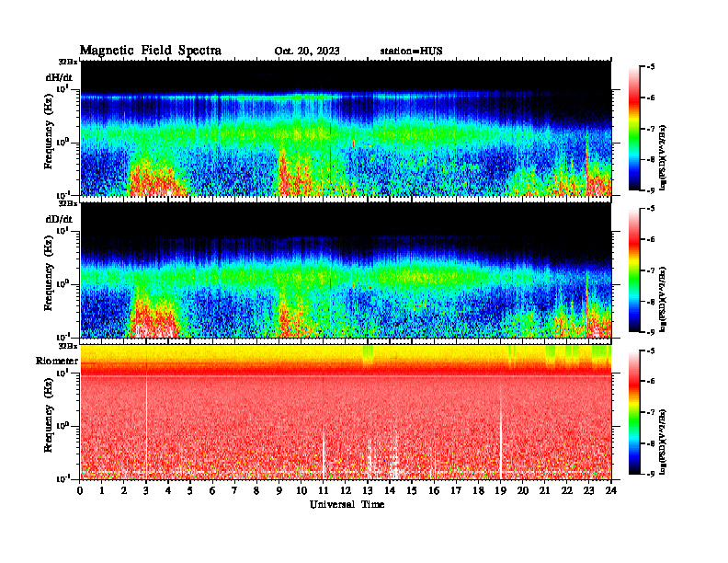Click the "Riometer" panel label

[x=57, y=361]
